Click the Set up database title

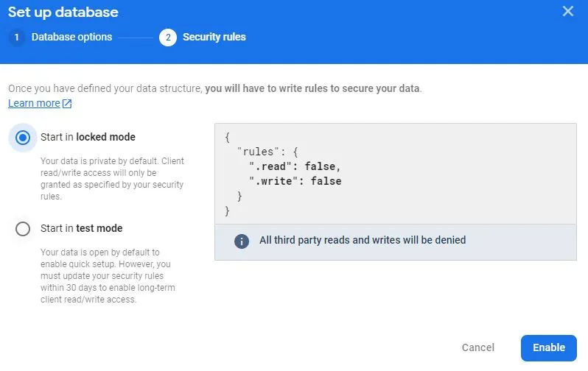63,13
